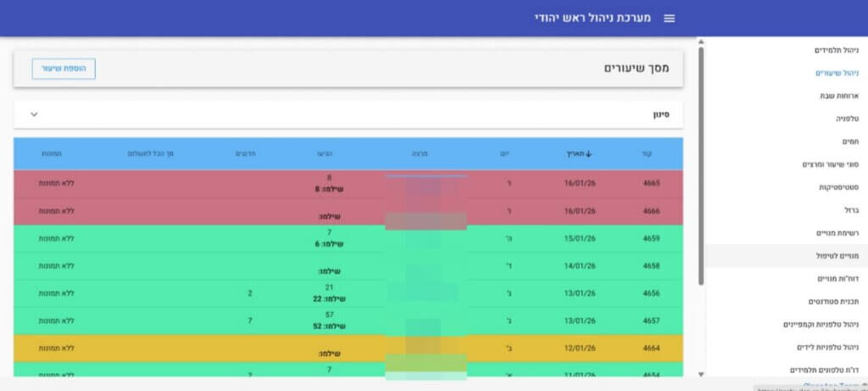Click שילמו: 22 in row 4656
This screenshot has height=391, width=868.
[x=329, y=299]
